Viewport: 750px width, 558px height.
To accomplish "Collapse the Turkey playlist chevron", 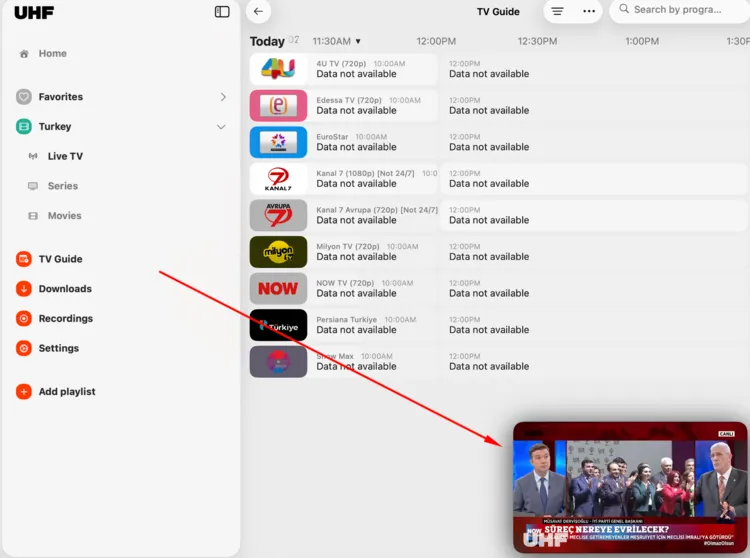I will point(221,127).
